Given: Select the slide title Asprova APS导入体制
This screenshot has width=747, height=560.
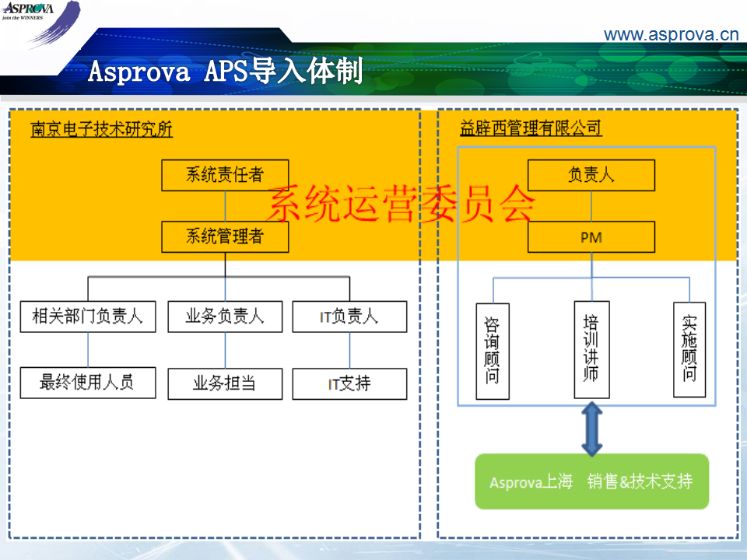Looking at the screenshot, I should 226,71.
